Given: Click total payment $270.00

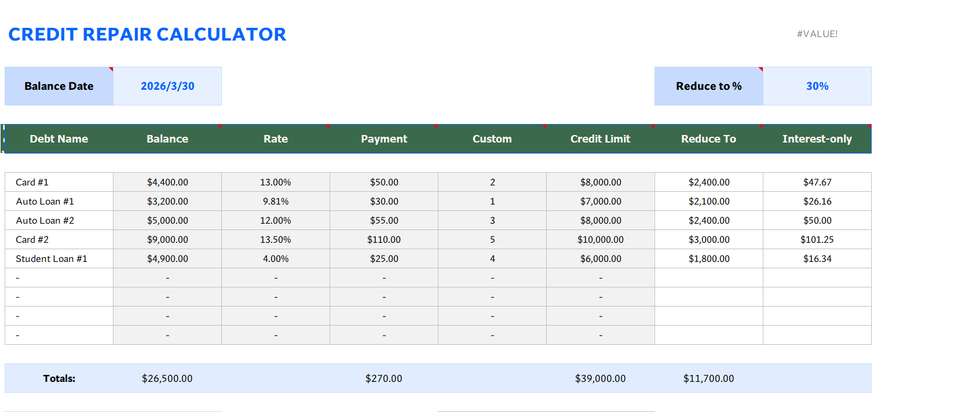Looking at the screenshot, I should 384,378.
